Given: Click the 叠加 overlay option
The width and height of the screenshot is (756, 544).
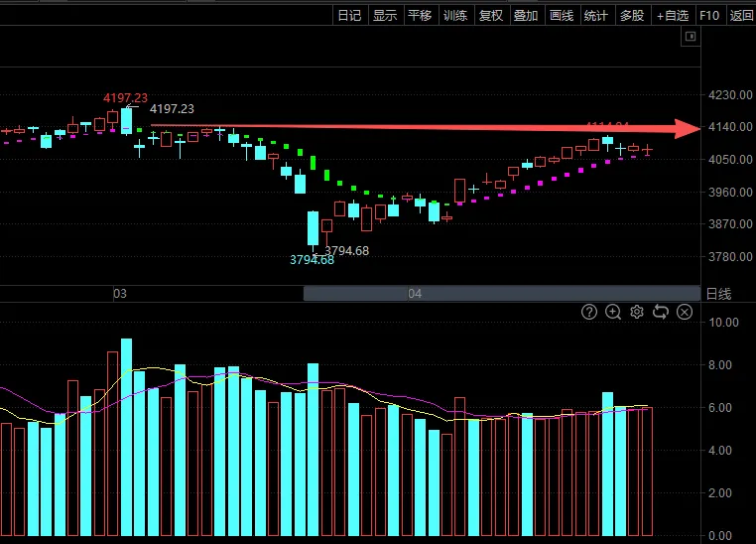Looking at the screenshot, I should click(527, 16).
